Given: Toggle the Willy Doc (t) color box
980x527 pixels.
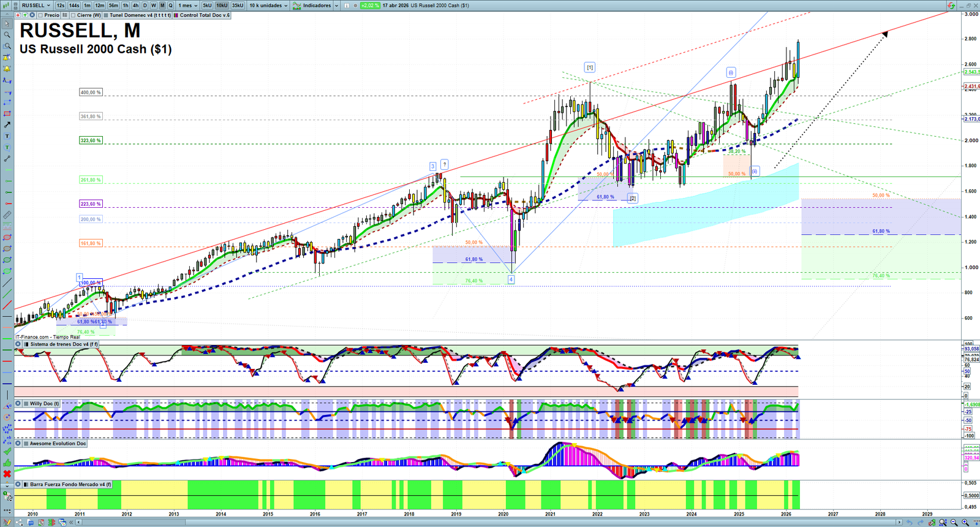Looking at the screenshot, I should click(26, 404).
